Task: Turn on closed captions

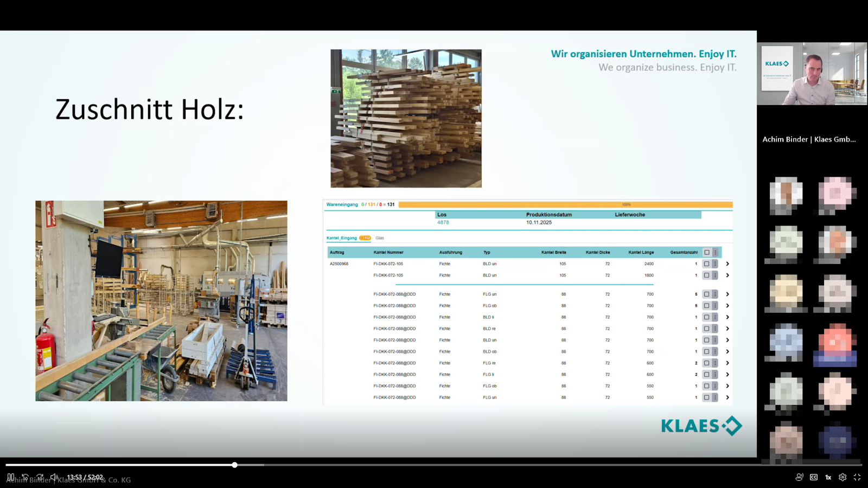Action: pyautogui.click(x=814, y=477)
